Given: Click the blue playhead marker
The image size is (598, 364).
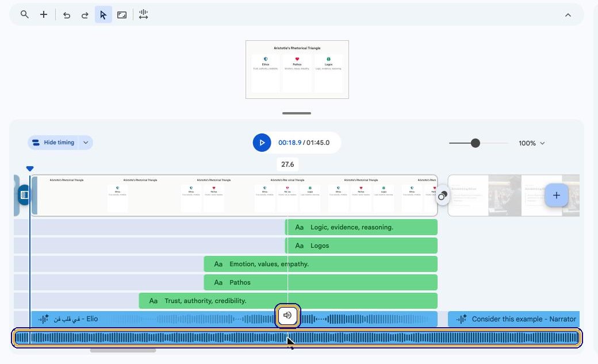Looking at the screenshot, I should pyautogui.click(x=30, y=168).
